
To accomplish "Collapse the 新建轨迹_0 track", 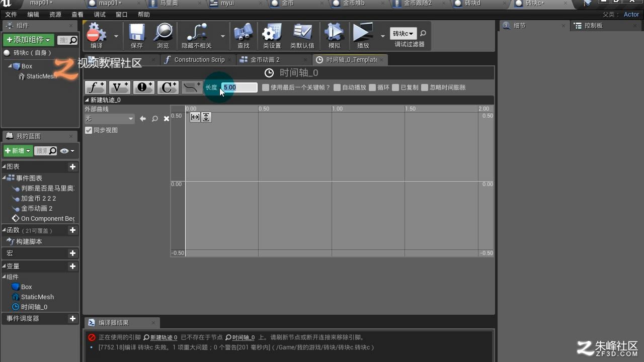I will (x=87, y=100).
